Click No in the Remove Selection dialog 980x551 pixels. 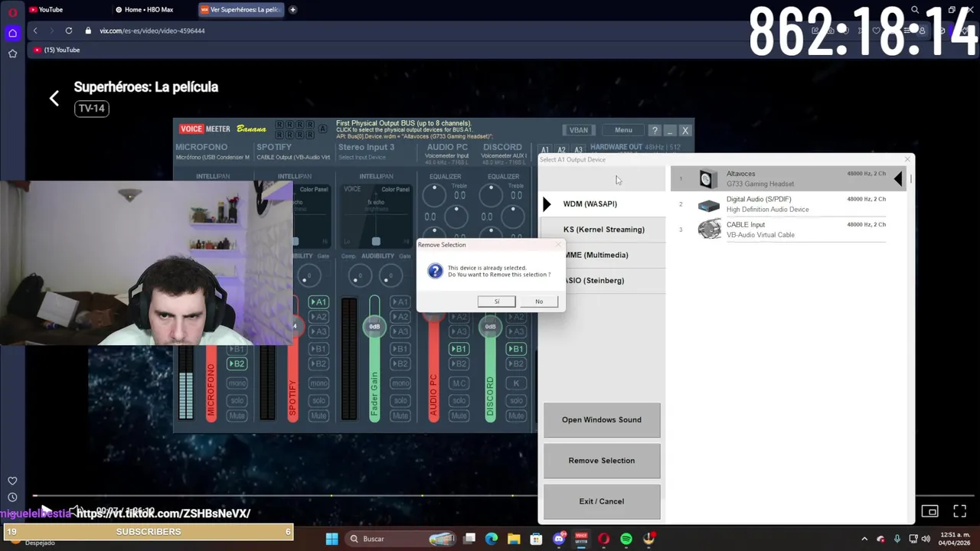(539, 302)
